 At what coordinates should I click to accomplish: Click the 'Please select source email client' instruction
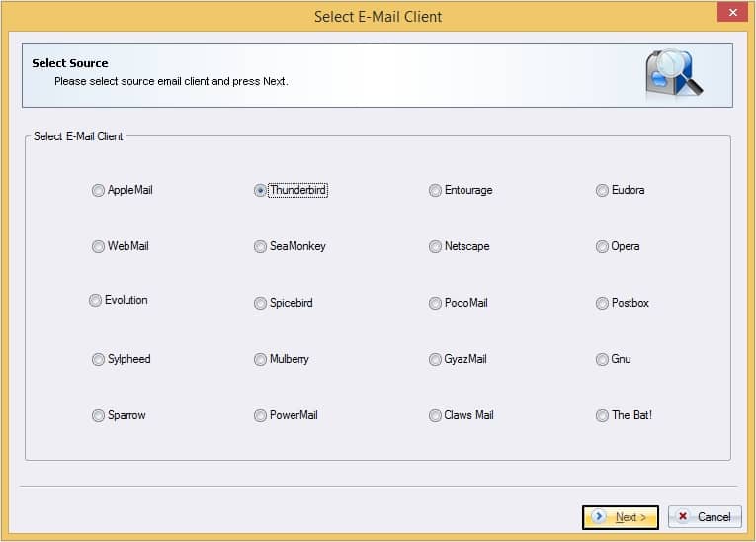171,81
